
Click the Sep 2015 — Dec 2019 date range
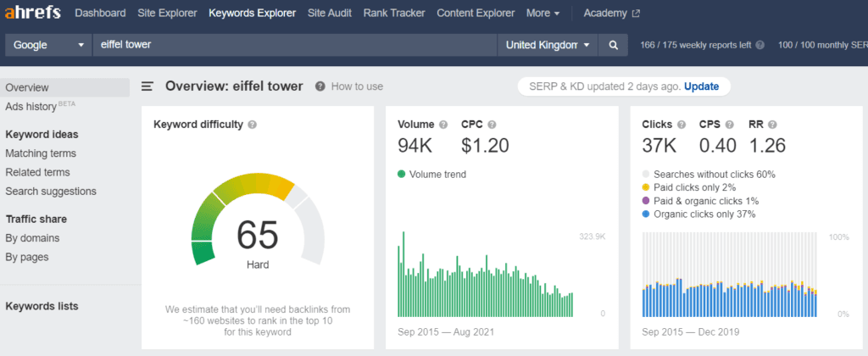[690, 332]
